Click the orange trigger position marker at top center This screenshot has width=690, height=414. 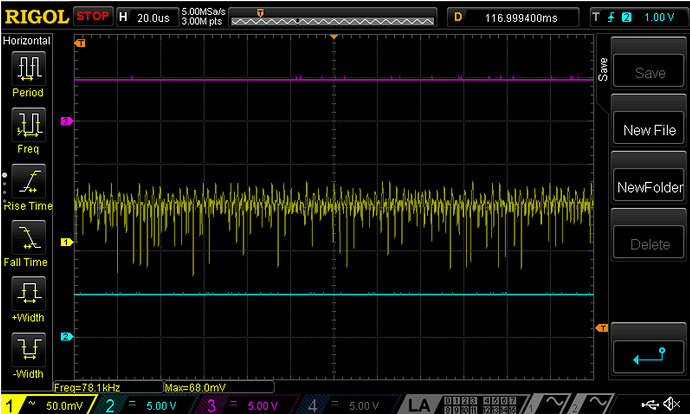tap(334, 37)
